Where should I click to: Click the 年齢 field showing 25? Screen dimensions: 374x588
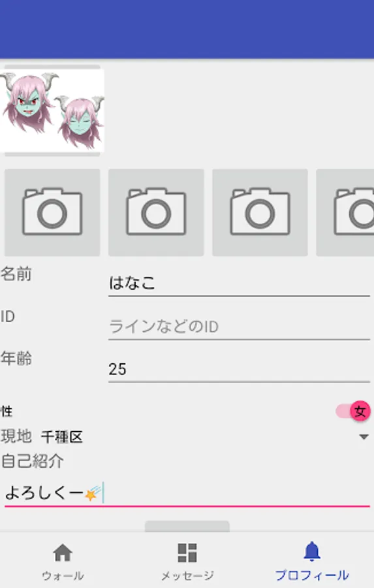coord(239,369)
